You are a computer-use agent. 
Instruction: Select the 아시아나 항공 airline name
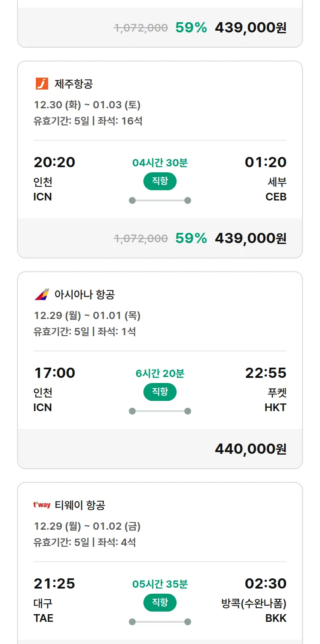pos(84,294)
